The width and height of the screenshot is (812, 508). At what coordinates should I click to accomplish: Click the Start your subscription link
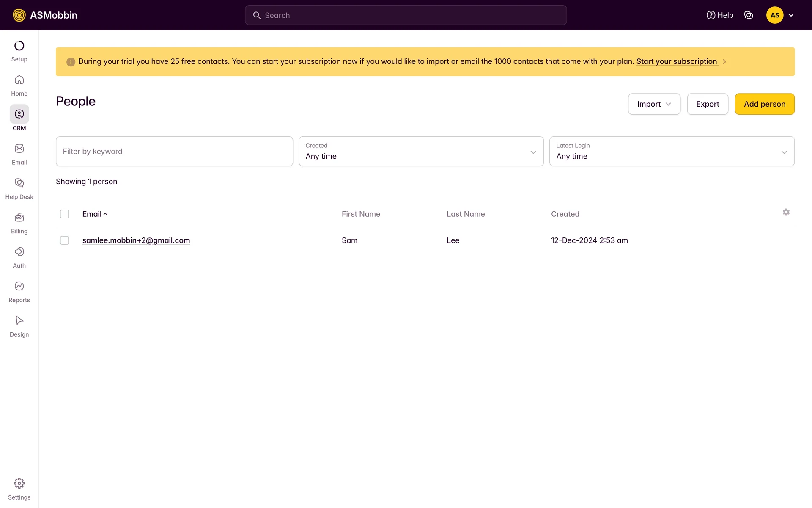coord(676,61)
